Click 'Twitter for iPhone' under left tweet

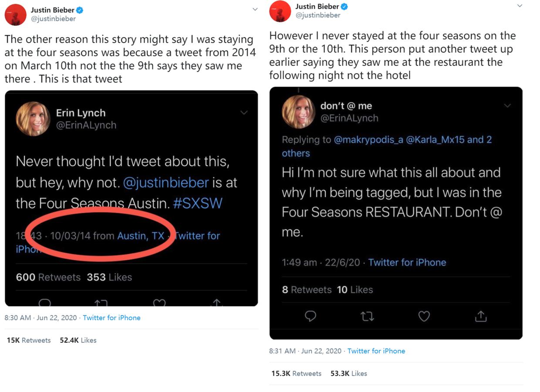pyautogui.click(x=111, y=318)
